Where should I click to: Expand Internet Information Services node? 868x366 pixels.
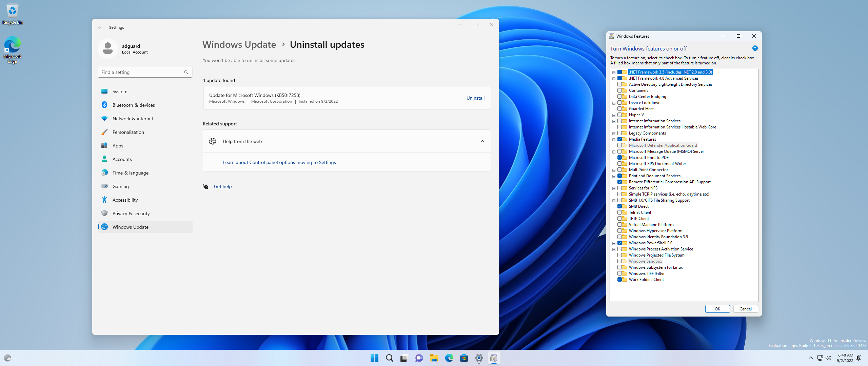[614, 121]
